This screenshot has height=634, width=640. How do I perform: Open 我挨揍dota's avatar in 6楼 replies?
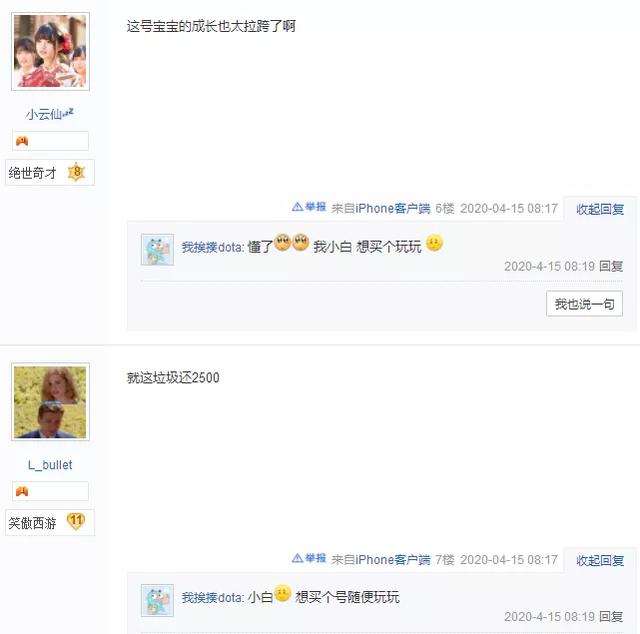point(158,249)
